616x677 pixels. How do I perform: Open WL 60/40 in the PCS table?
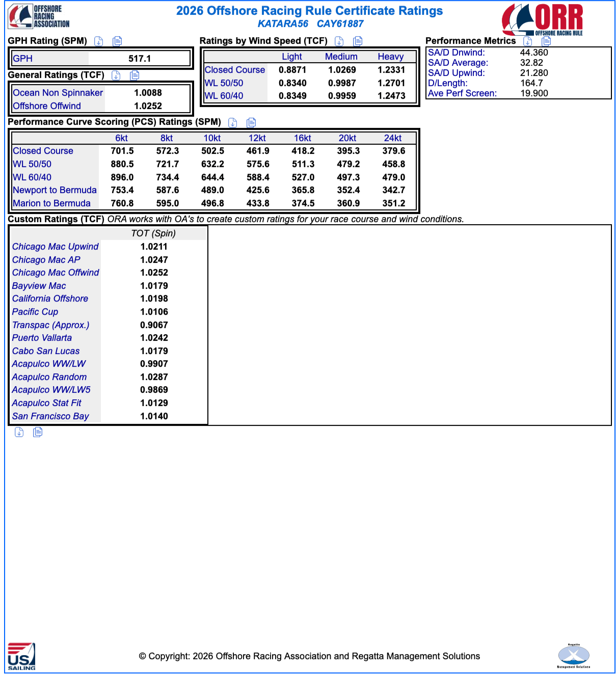tap(32, 177)
